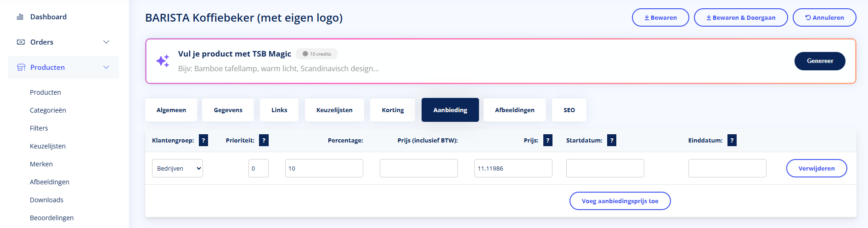Open help icon next to Klantengroep
The image size is (868, 228).
point(203,141)
